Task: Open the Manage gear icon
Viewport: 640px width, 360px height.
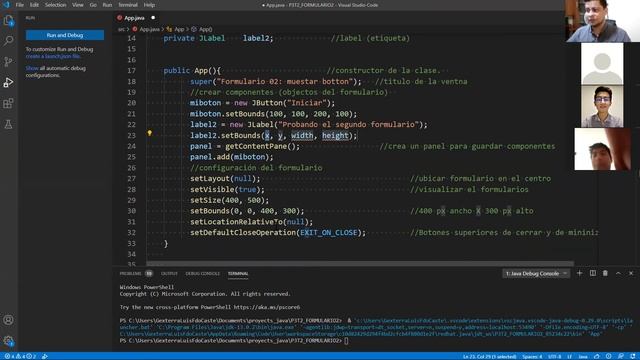Action: coord(8,341)
